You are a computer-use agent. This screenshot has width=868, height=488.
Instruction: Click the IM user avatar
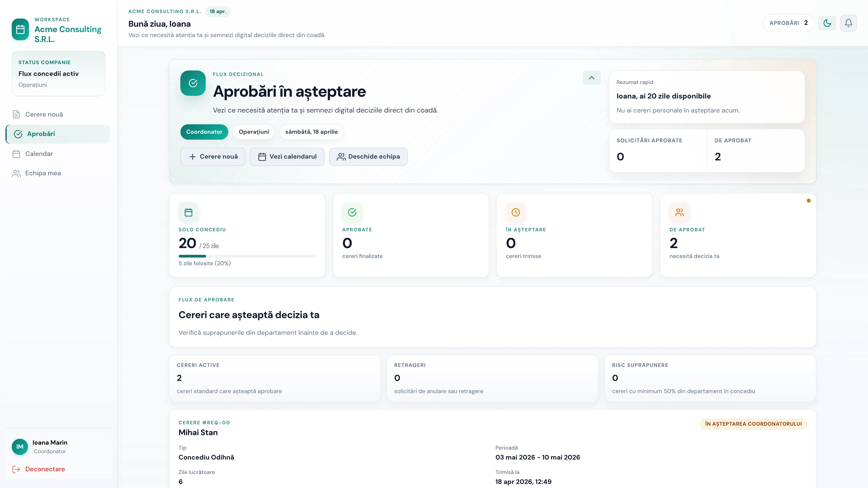coord(20,447)
